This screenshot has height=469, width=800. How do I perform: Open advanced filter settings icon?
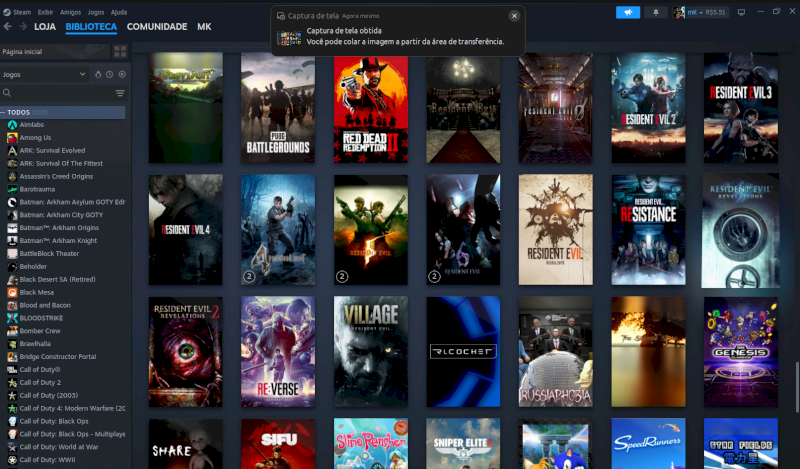120,93
